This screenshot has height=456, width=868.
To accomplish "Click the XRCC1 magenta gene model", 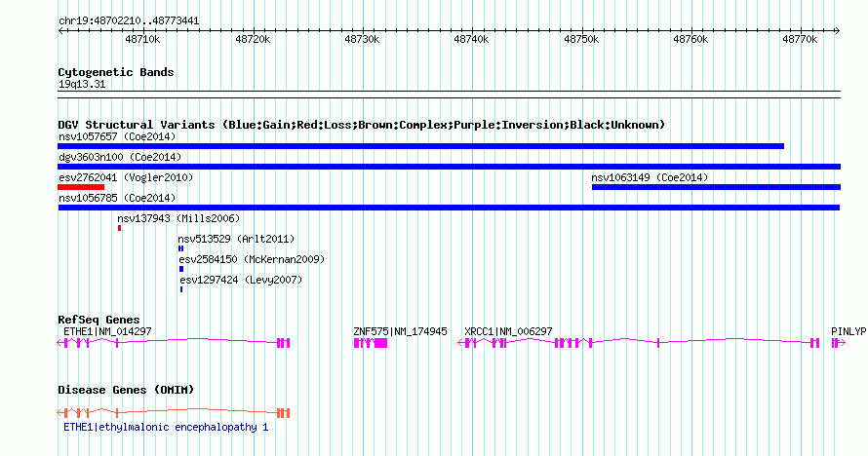I will (x=639, y=343).
